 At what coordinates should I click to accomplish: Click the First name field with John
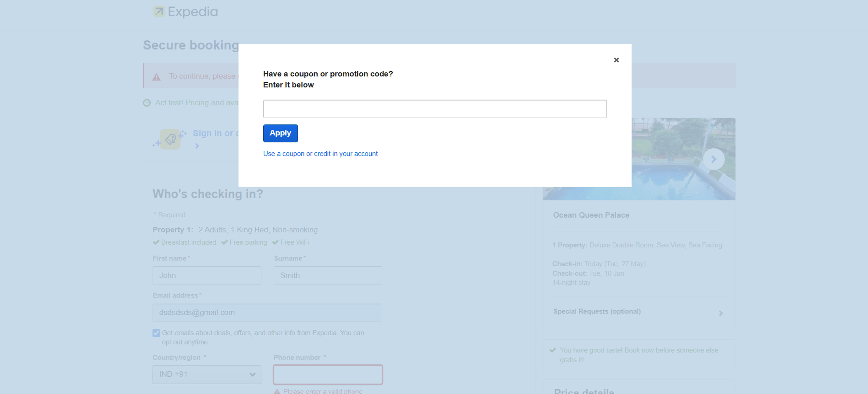(207, 275)
